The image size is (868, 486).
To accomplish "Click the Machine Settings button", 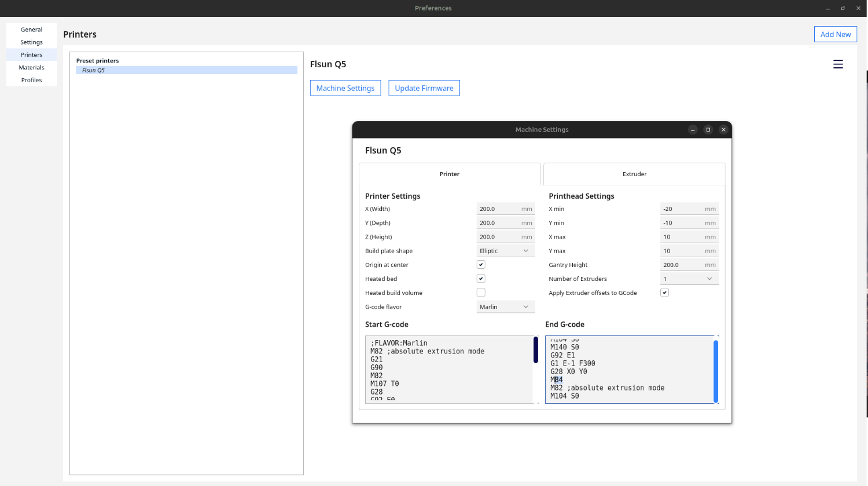I will [x=345, y=88].
